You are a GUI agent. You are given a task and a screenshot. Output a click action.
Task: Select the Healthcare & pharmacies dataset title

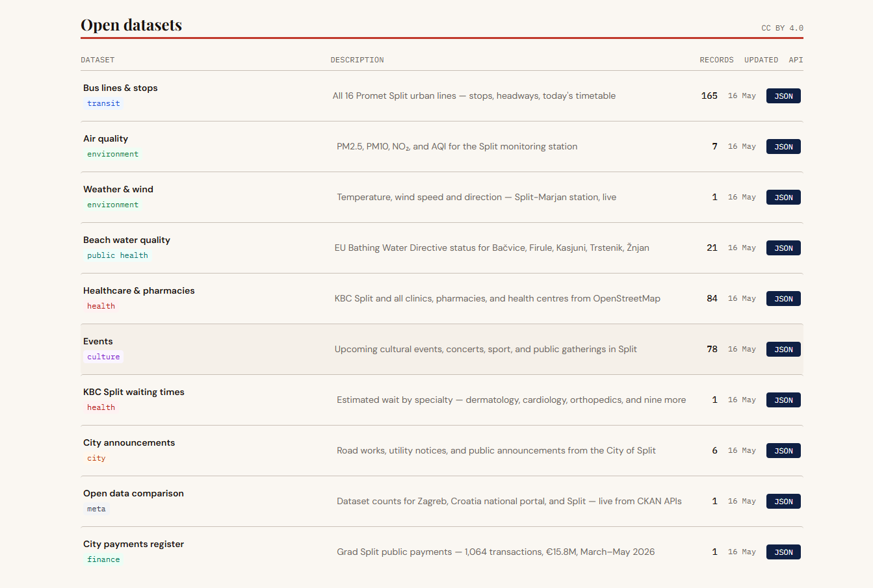pyautogui.click(x=139, y=290)
